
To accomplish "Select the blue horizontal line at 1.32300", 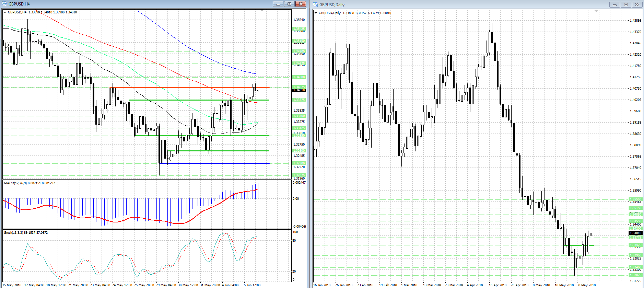I will pos(213,163).
